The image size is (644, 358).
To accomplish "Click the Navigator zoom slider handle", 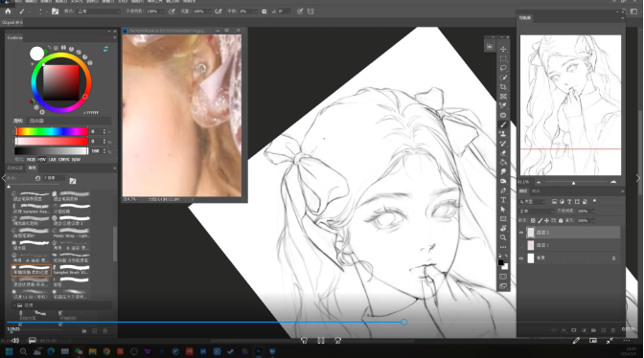I will click(573, 183).
